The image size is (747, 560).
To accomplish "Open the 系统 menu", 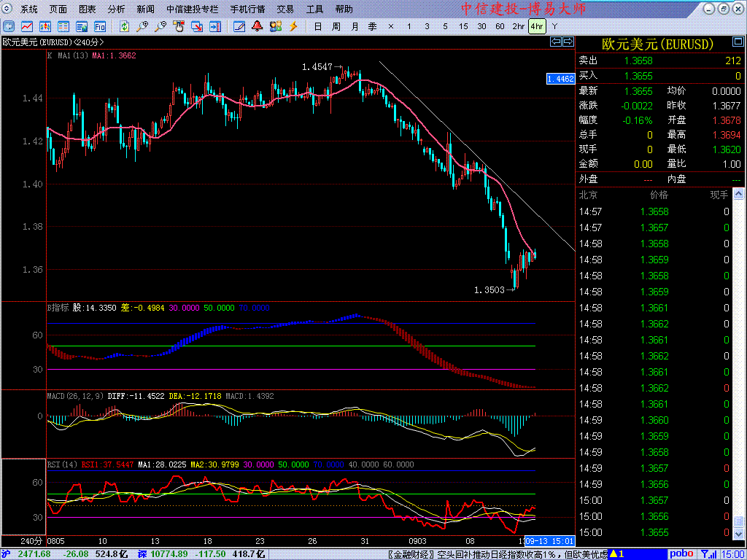I will [x=29, y=9].
